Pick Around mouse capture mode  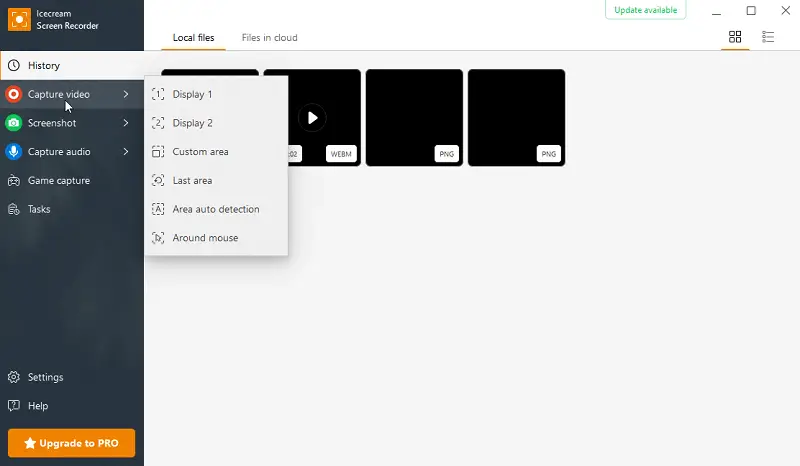pos(205,239)
